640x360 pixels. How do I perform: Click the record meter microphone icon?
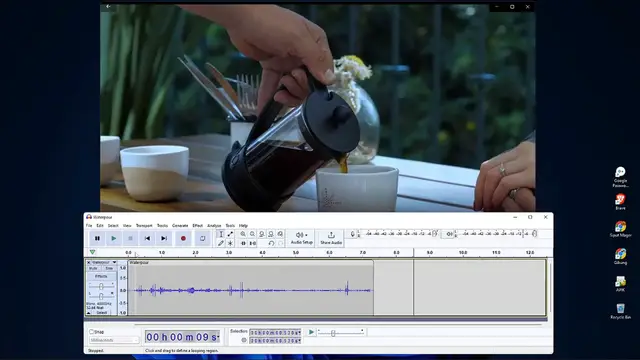353,234
